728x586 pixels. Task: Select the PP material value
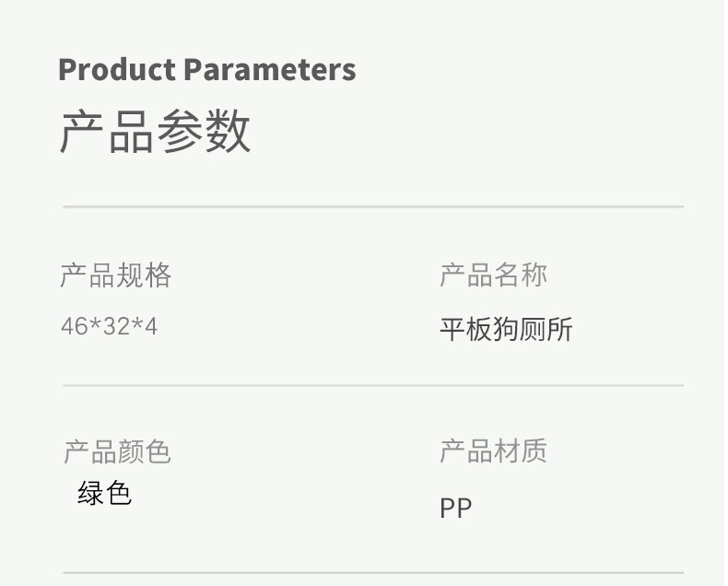click(455, 508)
